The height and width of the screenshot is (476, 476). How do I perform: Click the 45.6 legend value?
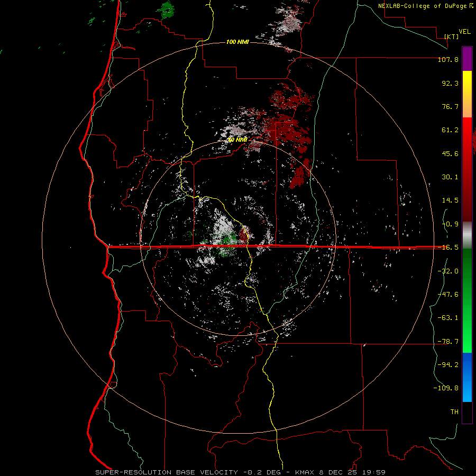pos(450,153)
